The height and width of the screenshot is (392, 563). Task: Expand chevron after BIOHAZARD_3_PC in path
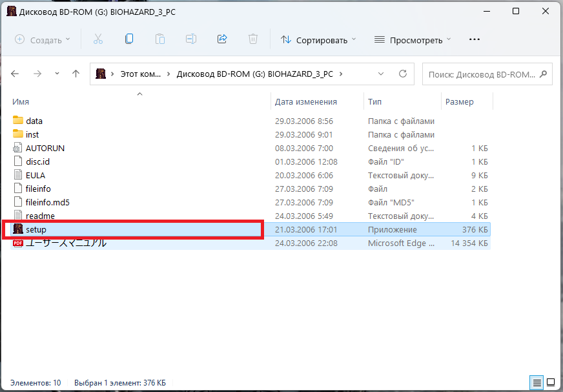pos(341,74)
